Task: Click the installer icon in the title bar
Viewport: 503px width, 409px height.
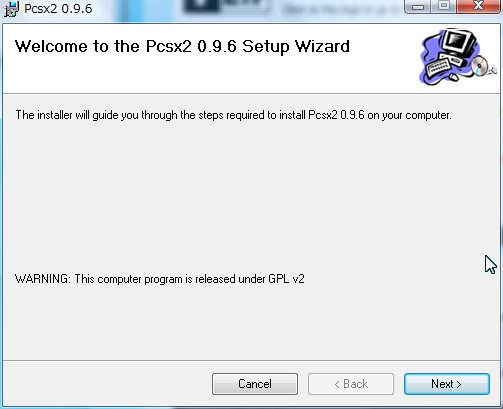Action: (x=11, y=9)
